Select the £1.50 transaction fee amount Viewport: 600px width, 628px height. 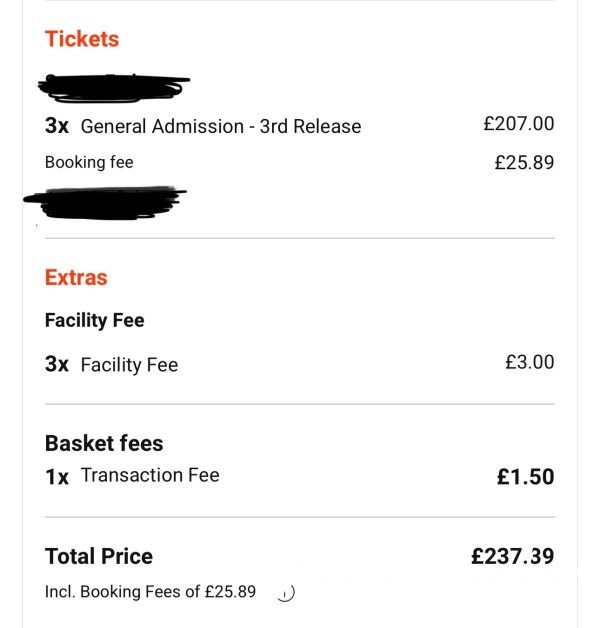point(526,477)
